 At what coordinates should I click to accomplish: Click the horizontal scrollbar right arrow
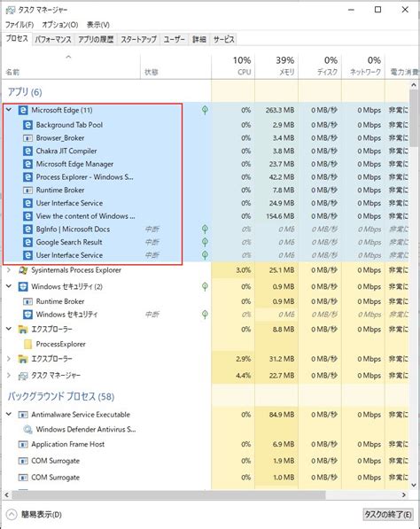point(404,495)
